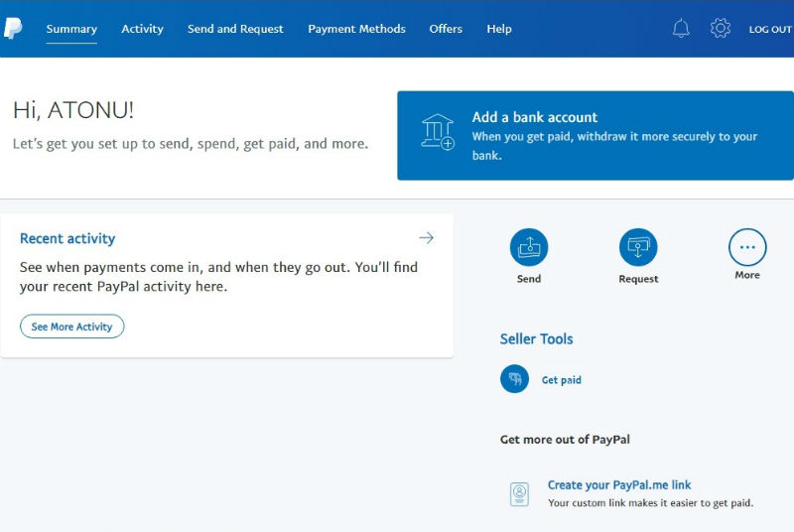Image resolution: width=794 pixels, height=532 pixels.
Task: Click 'Your custom link makes it easier' text
Action: click(651, 503)
